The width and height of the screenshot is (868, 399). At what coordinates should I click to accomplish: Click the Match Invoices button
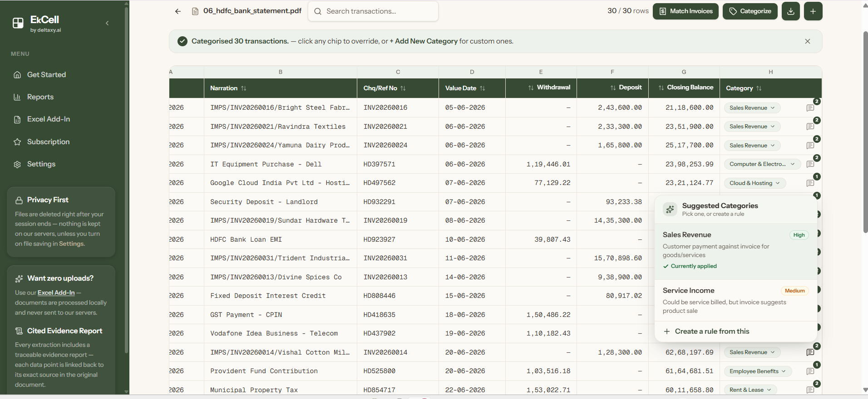686,11
